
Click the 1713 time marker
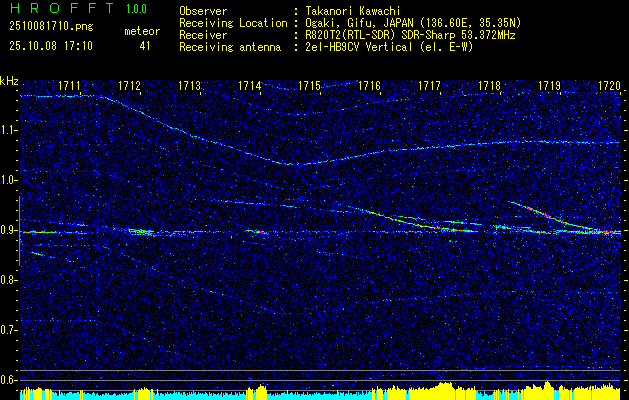(189, 85)
